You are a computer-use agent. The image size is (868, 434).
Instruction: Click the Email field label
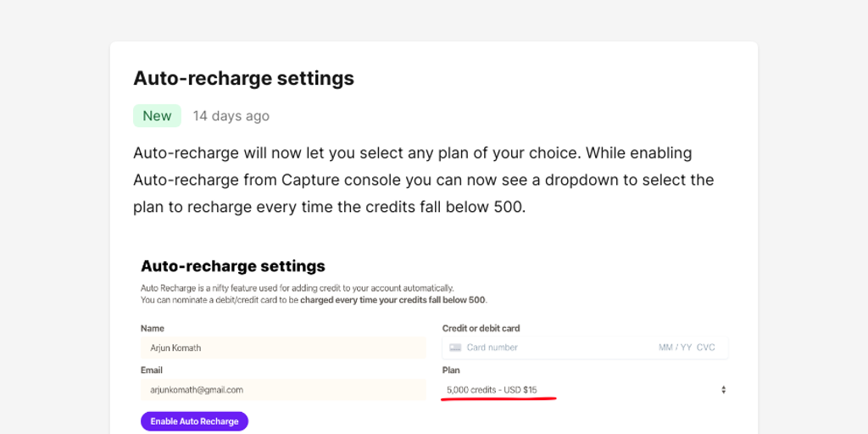[152, 370]
